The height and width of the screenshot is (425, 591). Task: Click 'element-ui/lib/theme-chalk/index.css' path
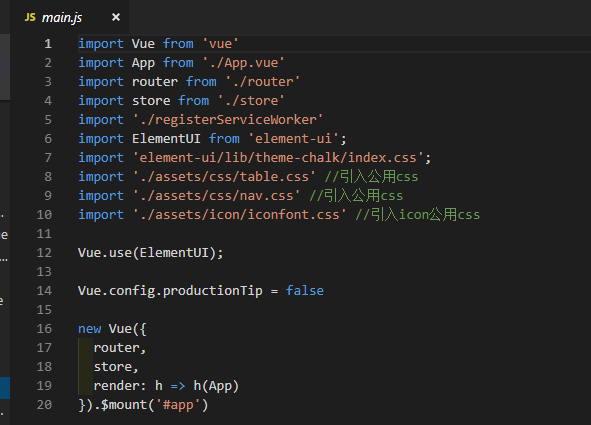click(278, 157)
